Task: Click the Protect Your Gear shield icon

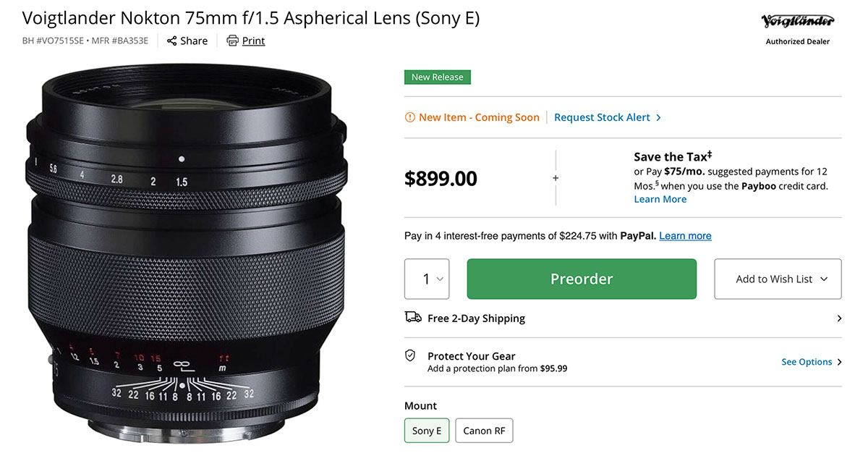Action: pyautogui.click(x=410, y=355)
